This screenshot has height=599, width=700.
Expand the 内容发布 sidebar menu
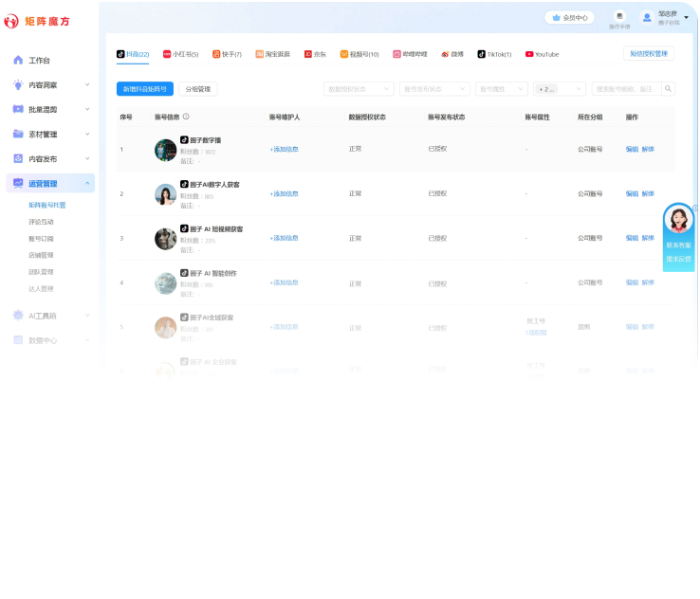pyautogui.click(x=87, y=159)
